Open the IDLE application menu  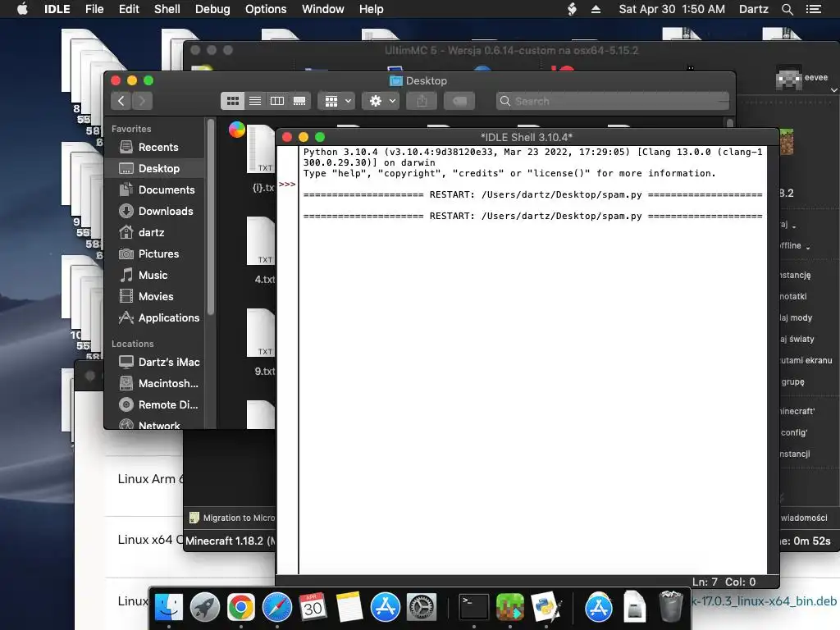click(57, 9)
